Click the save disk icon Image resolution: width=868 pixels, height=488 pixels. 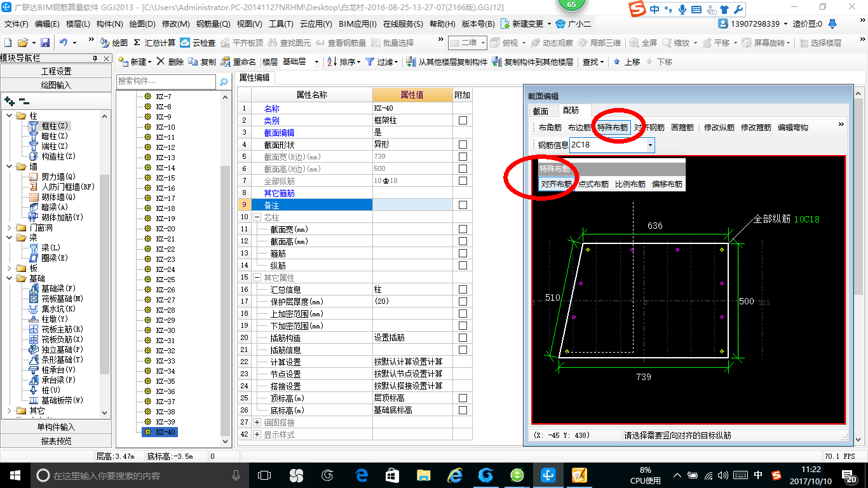click(x=45, y=43)
